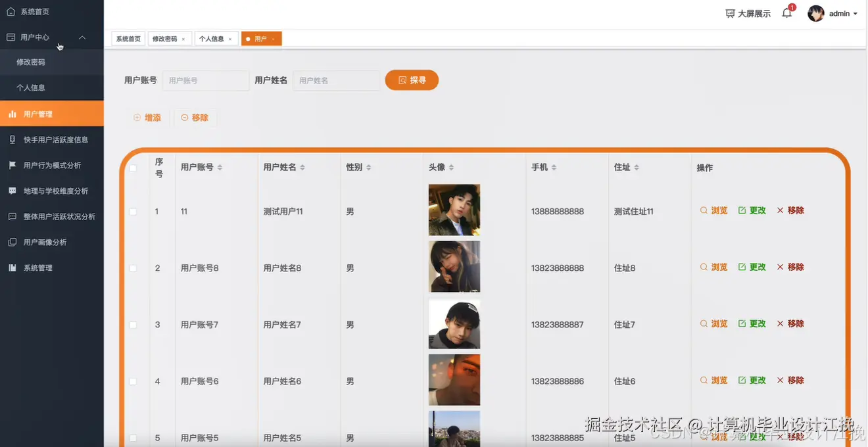Click 更改 for 用户账号7 row
Viewport: 868px width, 447px height.
[752, 323]
